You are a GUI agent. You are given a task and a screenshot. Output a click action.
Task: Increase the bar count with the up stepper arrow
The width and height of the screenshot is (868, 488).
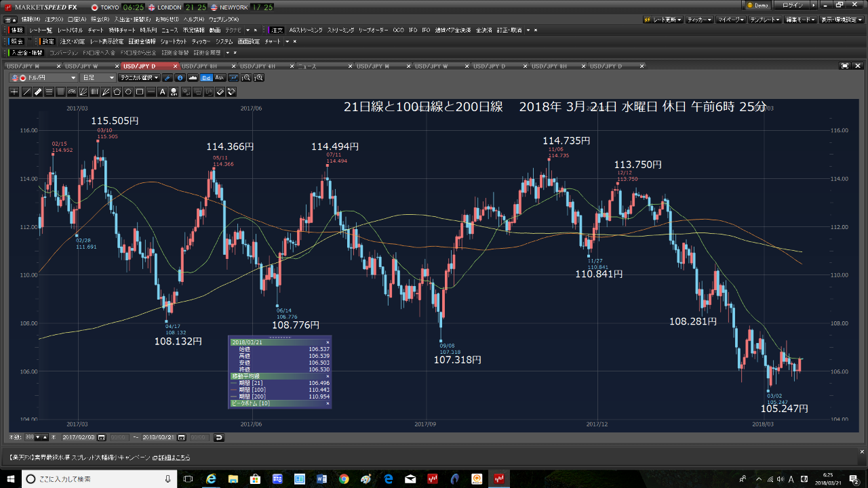pos(44,437)
